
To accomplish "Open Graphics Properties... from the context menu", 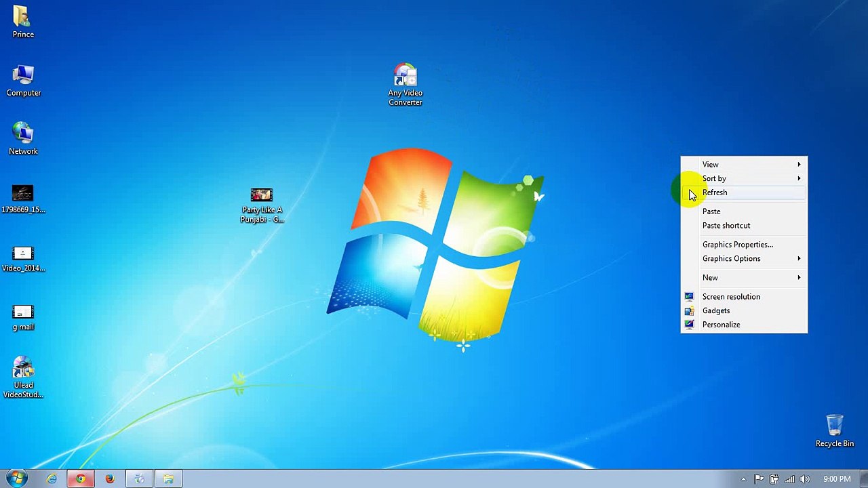I will tap(744, 245).
